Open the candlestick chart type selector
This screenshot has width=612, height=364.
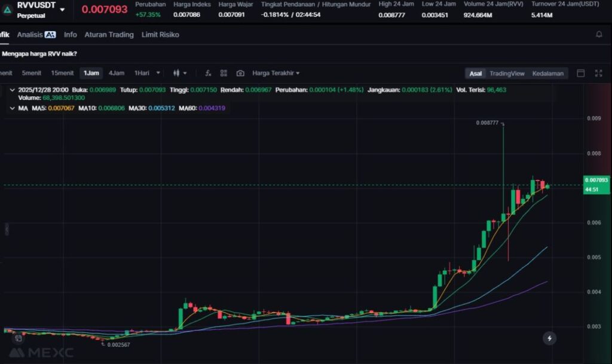(x=179, y=73)
